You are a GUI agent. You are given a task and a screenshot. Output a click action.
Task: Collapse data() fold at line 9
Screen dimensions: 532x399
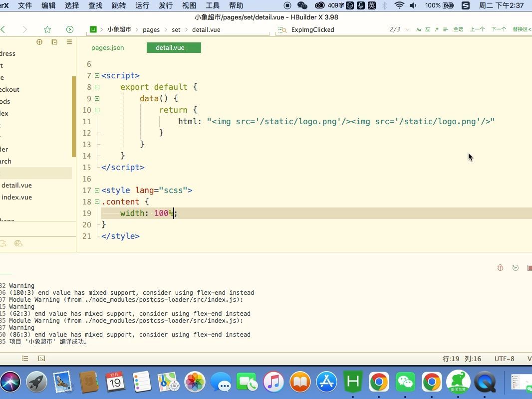click(x=97, y=99)
